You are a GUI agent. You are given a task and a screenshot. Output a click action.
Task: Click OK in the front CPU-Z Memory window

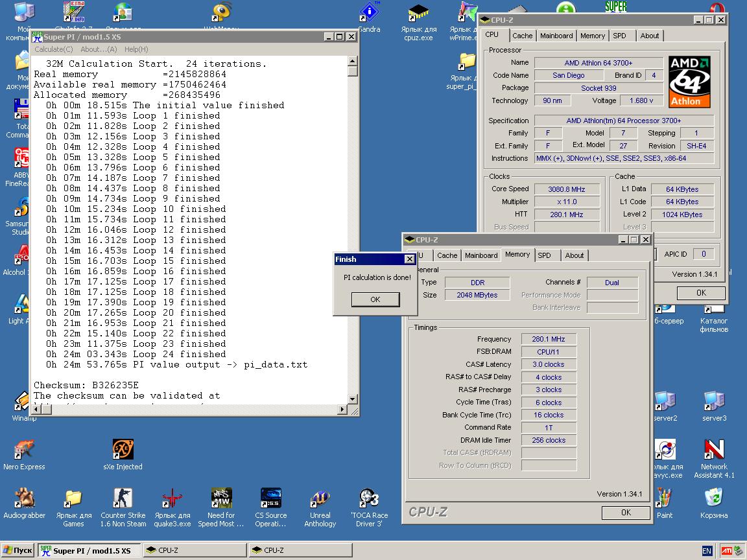[x=626, y=513]
